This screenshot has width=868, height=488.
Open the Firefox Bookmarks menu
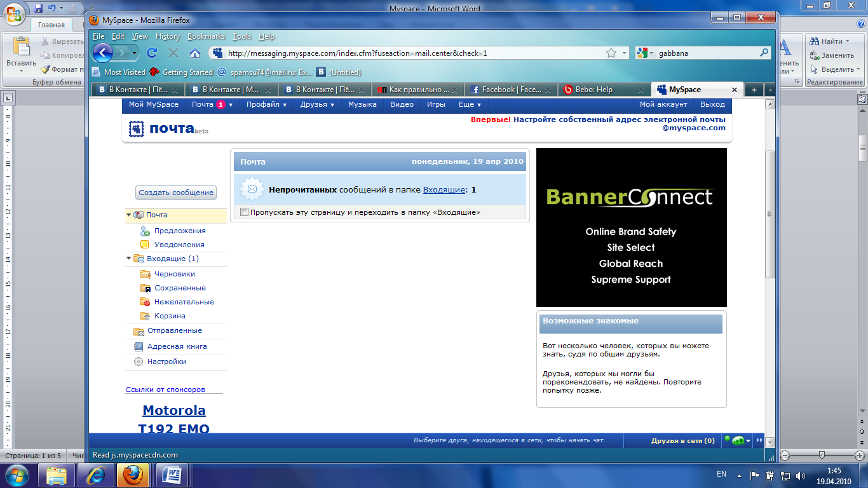pyautogui.click(x=206, y=36)
